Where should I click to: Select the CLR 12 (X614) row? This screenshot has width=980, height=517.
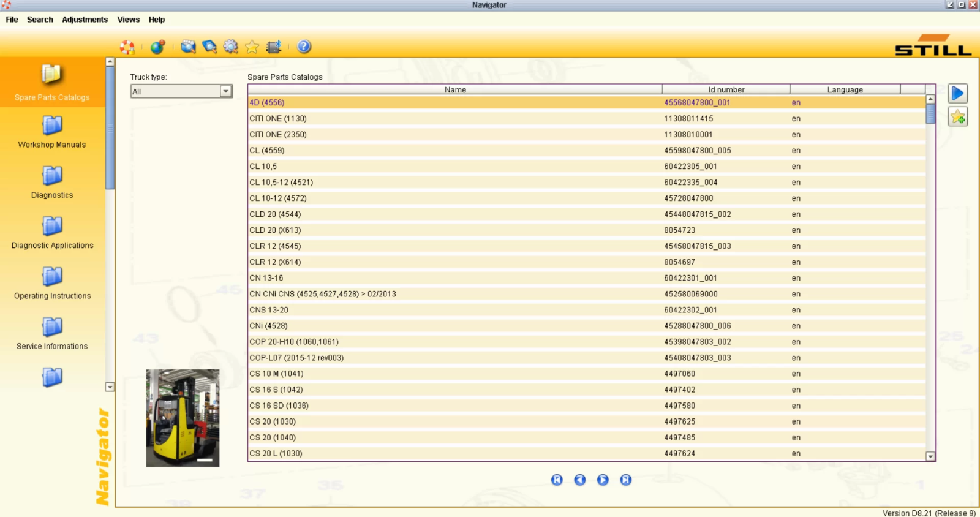click(x=587, y=262)
